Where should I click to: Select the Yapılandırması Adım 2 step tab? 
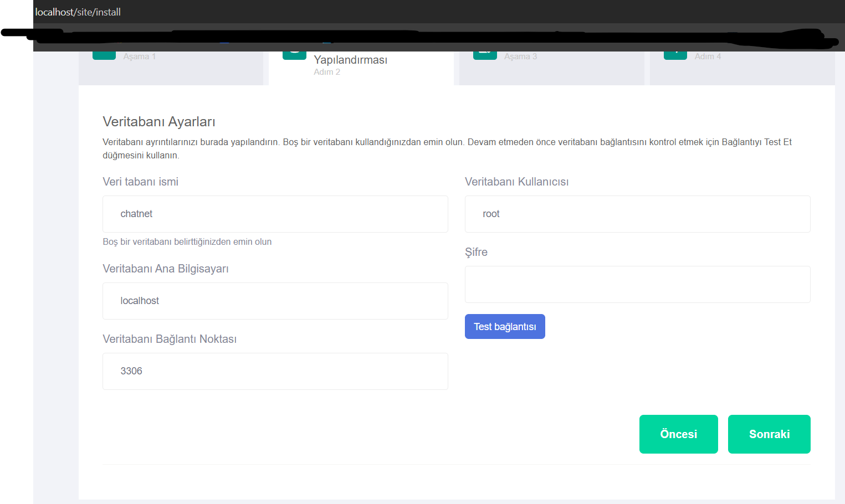coord(361,68)
